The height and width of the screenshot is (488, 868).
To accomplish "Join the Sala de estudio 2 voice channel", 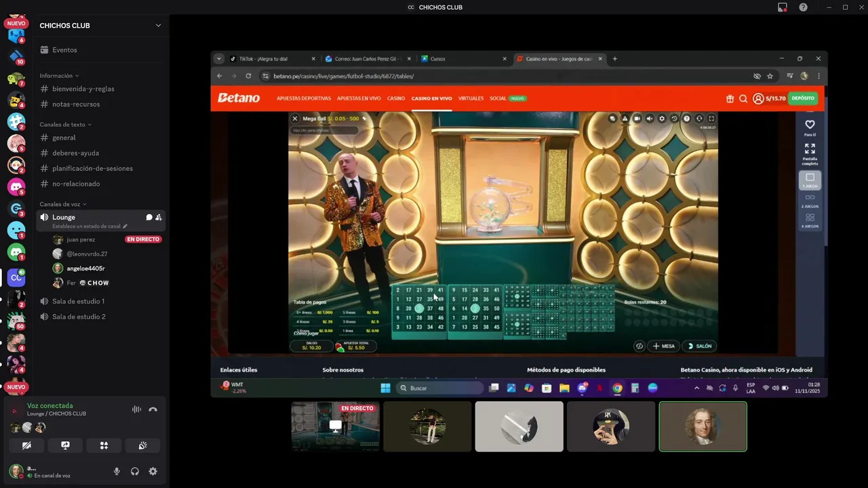I will click(102, 317).
